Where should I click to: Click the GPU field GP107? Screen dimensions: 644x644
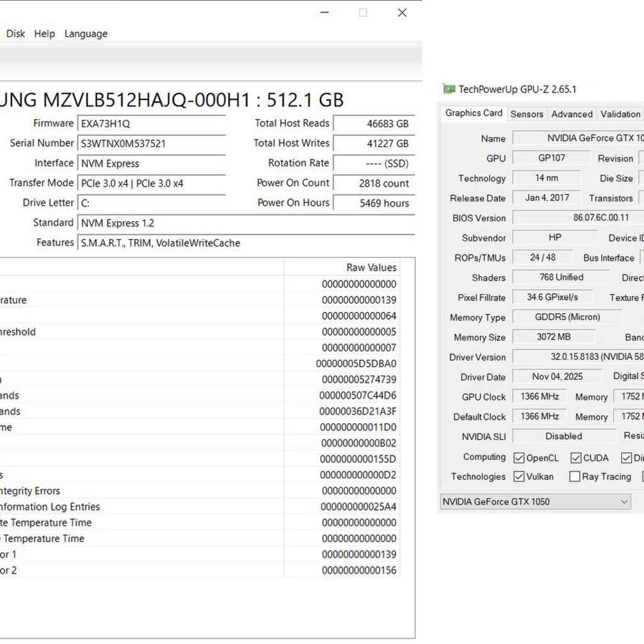pos(551,158)
